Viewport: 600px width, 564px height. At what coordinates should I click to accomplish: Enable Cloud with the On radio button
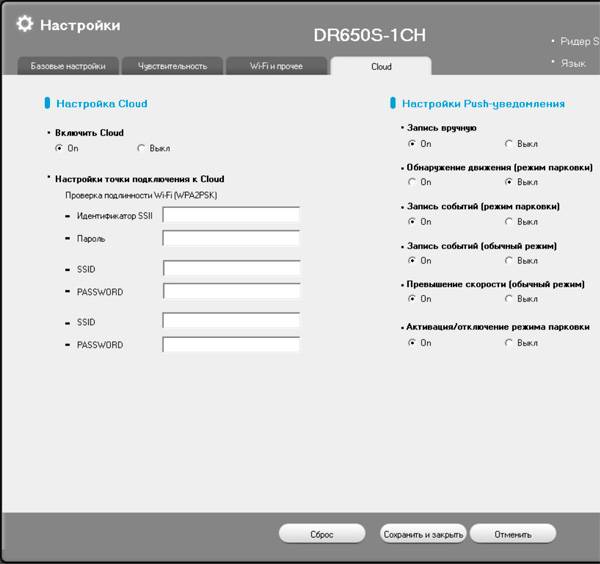[59, 148]
